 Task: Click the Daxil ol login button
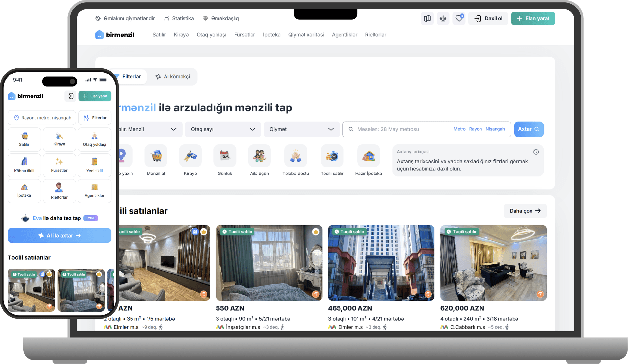pyautogui.click(x=488, y=19)
